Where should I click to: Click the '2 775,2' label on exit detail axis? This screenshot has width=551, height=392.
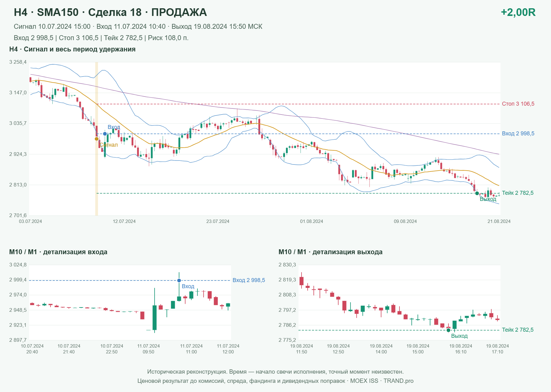(287, 340)
